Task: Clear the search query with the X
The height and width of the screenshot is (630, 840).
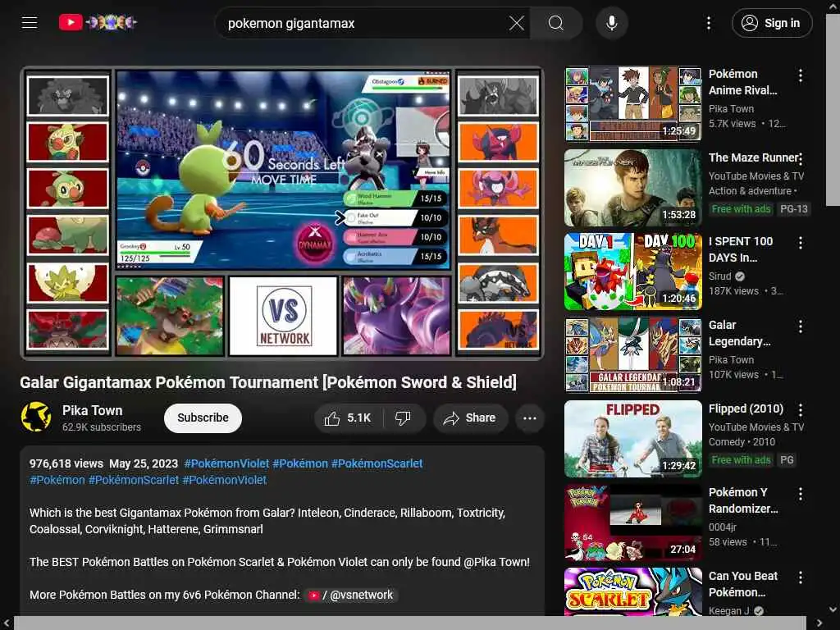Action: 517,23
